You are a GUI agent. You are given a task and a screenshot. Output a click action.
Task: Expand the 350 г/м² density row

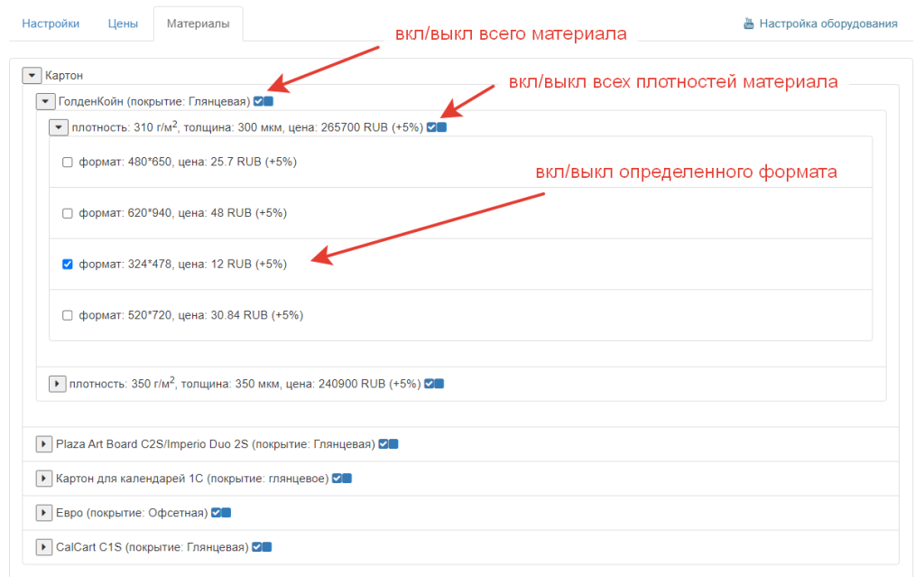pyautogui.click(x=57, y=384)
